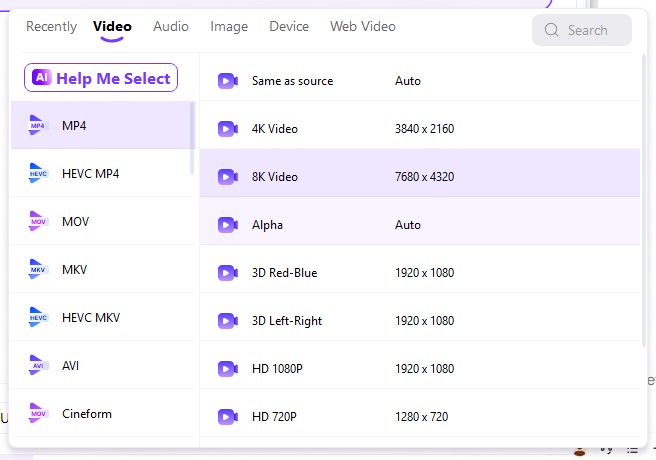This screenshot has height=460, width=656.
Task: Open the Image formats tab
Action: pyautogui.click(x=229, y=27)
